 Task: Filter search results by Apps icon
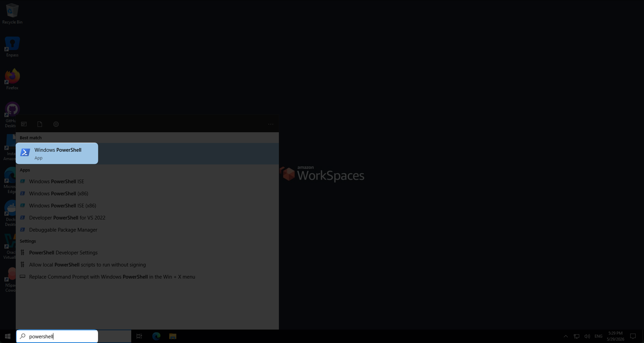(24, 124)
